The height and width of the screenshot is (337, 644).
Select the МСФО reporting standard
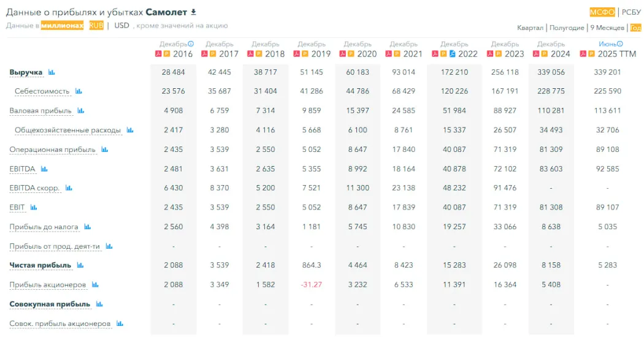602,12
